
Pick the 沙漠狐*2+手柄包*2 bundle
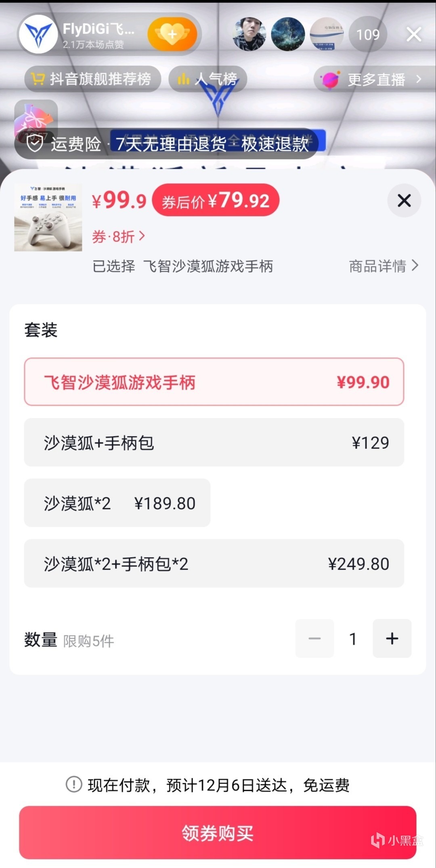click(214, 564)
